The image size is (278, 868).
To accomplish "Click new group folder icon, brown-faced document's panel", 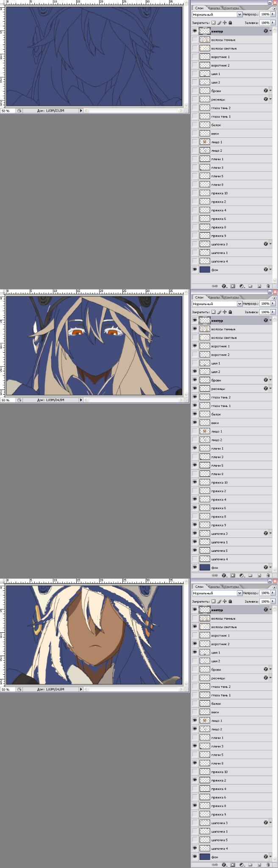I will pos(250,865).
